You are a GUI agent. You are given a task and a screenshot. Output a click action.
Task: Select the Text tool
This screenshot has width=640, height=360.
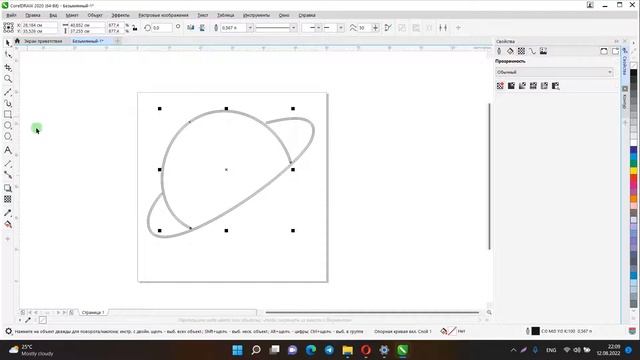[x=8, y=150]
